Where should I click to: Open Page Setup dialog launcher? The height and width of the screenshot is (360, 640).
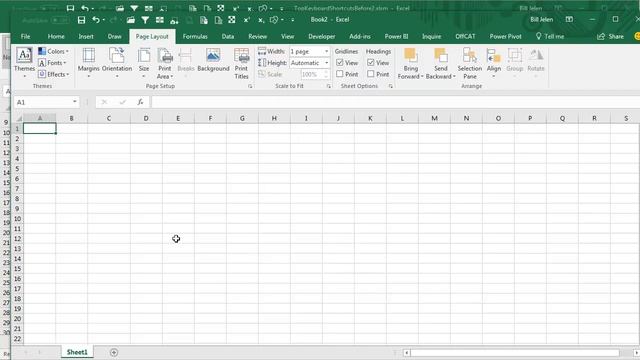pyautogui.click(x=250, y=86)
